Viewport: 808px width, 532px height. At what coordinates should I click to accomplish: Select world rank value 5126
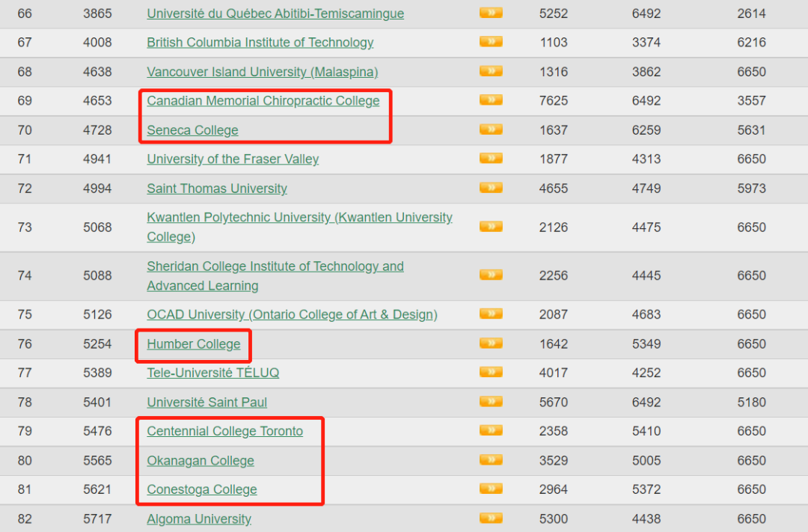coord(97,314)
